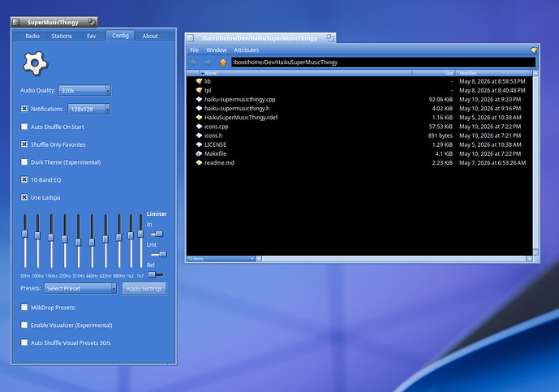Screen dimensions: 559x392
Task: Click the 880Hz EQ slider handle
Action: click(x=118, y=237)
